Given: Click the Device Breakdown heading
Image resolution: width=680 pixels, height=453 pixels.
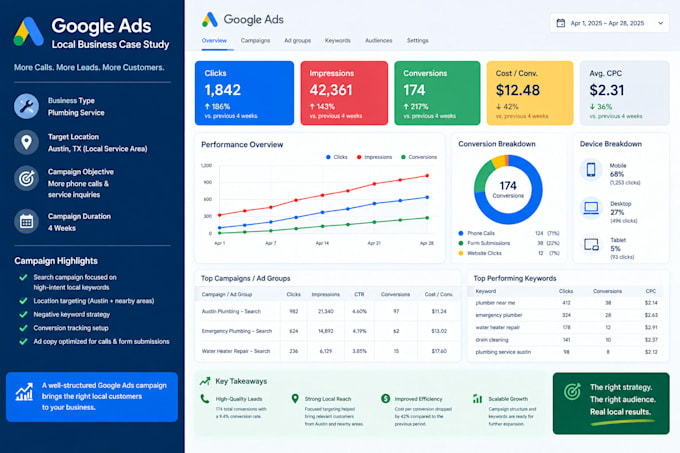Looking at the screenshot, I should tap(611, 144).
